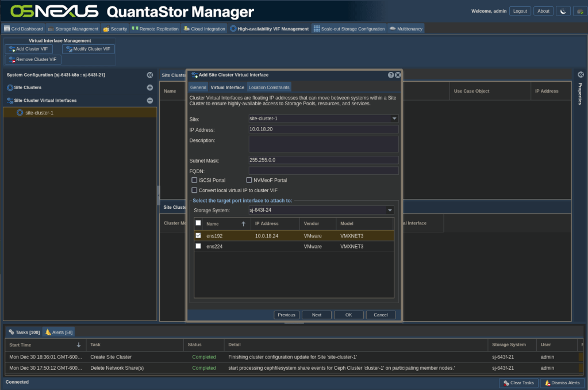Open the Scale-out Storage Configuration tab
This screenshot has width=588, height=390.
(x=349, y=29)
